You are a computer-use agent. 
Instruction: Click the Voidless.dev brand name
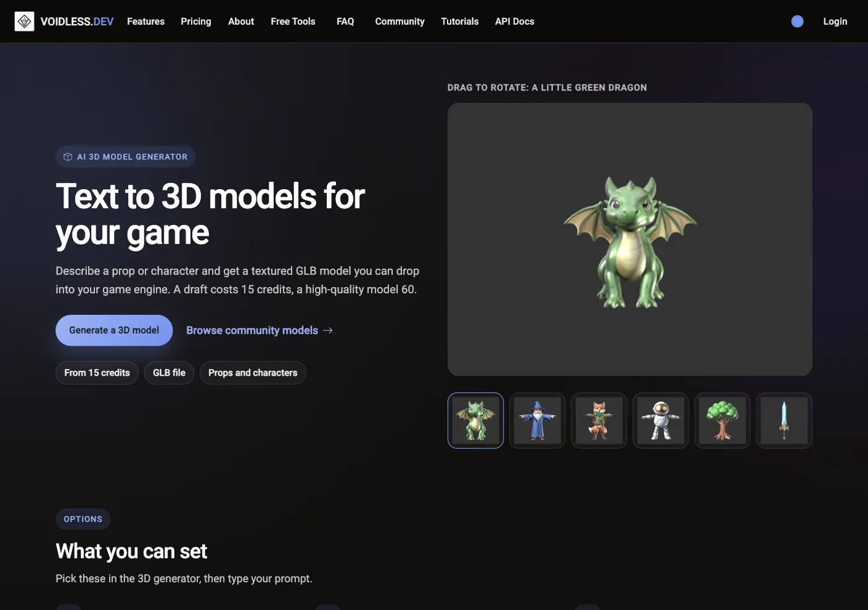pos(77,22)
